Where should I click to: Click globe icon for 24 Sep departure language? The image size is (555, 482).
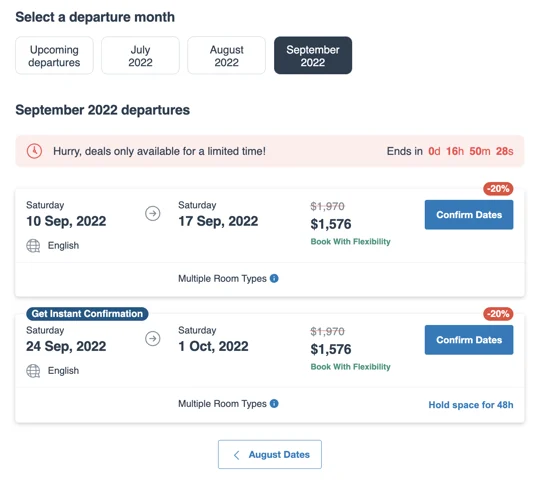pos(33,371)
